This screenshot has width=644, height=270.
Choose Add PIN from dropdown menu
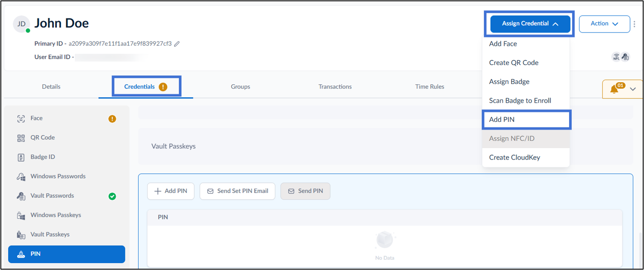click(526, 119)
